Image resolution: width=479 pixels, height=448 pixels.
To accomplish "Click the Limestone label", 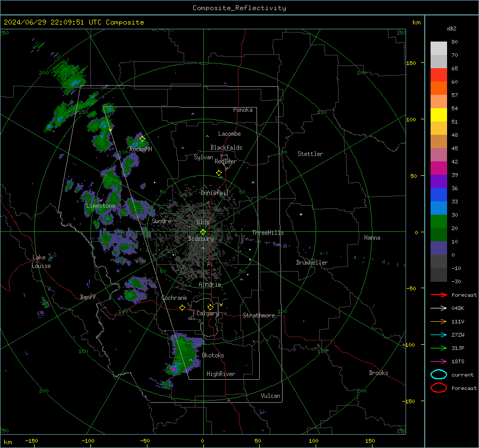I will click(101, 206).
